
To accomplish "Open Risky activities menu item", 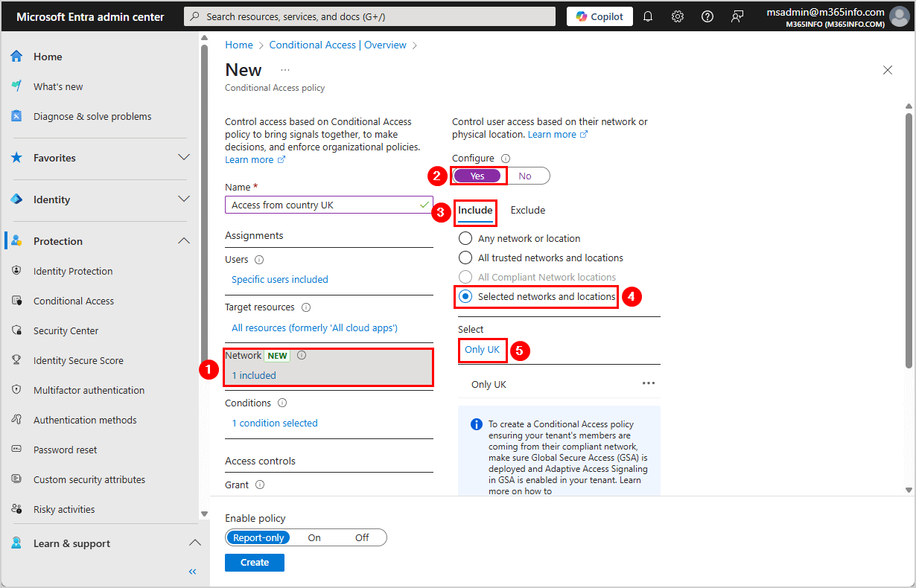I will click(x=64, y=509).
